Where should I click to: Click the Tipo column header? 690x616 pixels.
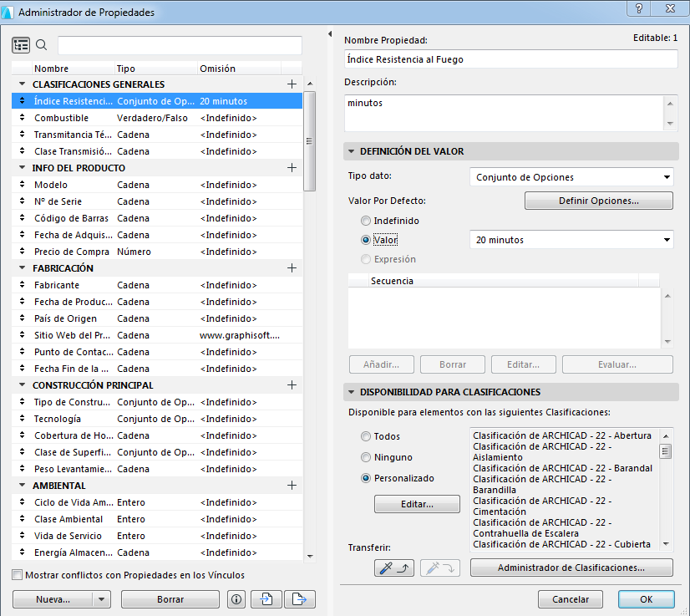pyautogui.click(x=155, y=69)
